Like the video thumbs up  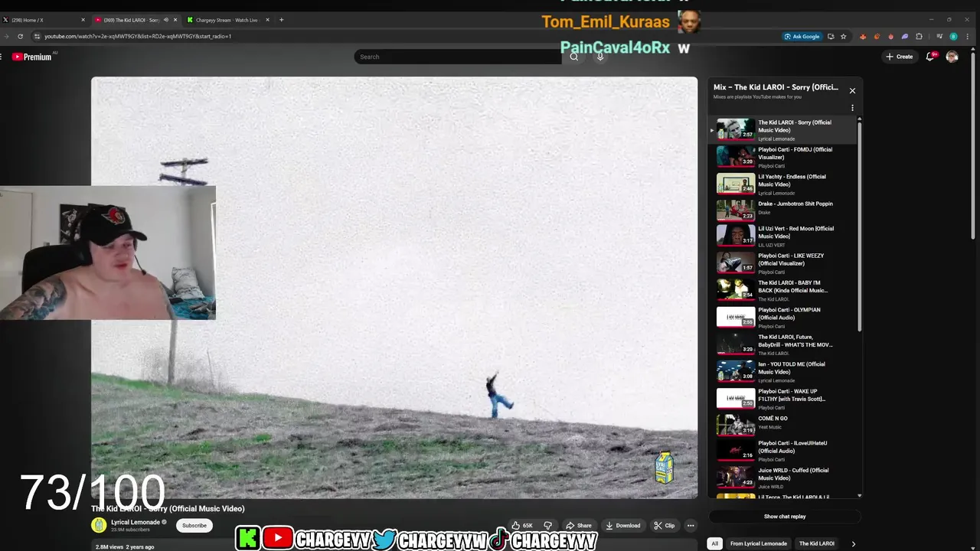(x=523, y=526)
